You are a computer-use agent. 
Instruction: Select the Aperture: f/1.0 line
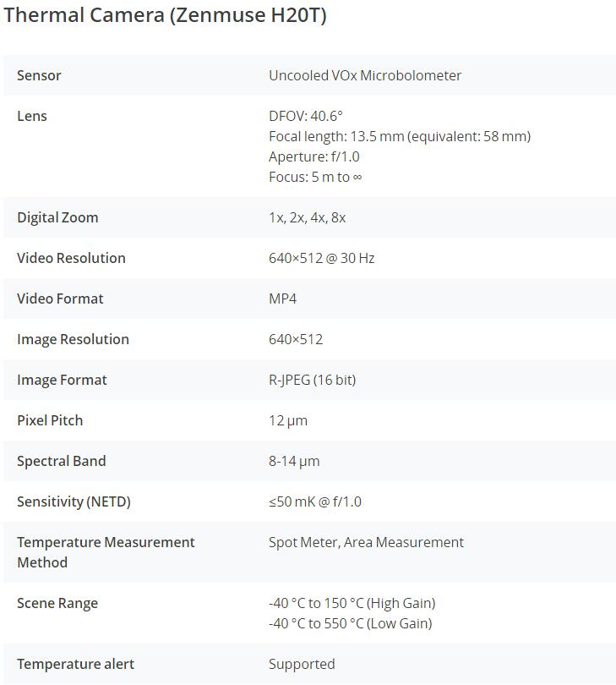(x=313, y=156)
